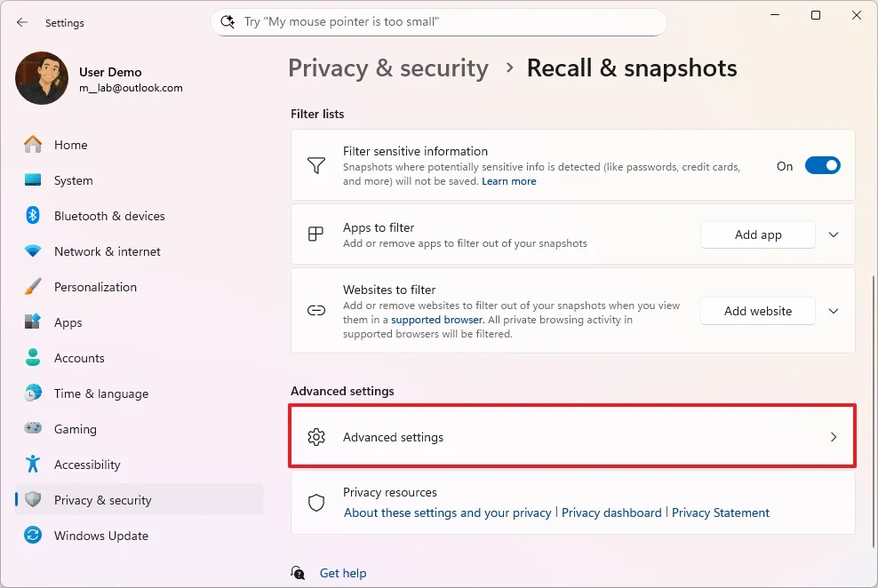The image size is (878, 588).
Task: Open the Gaming settings section
Action: coord(75,429)
